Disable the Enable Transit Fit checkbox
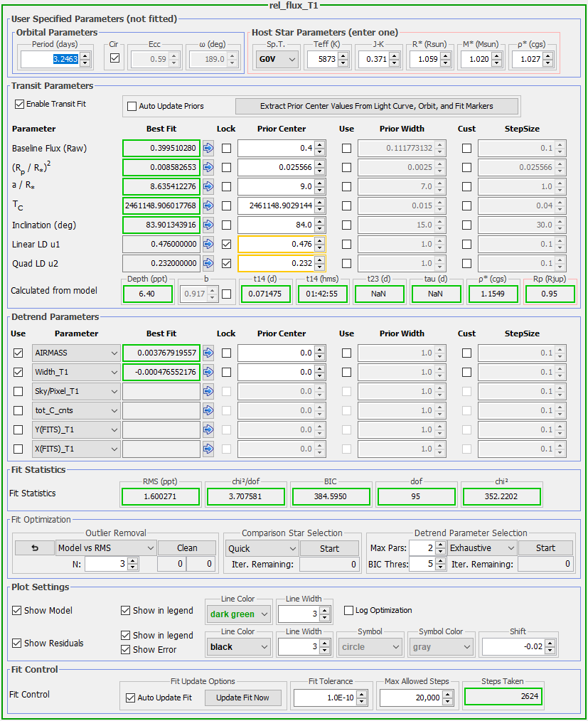Viewport: 588px width, 721px height. point(19,104)
